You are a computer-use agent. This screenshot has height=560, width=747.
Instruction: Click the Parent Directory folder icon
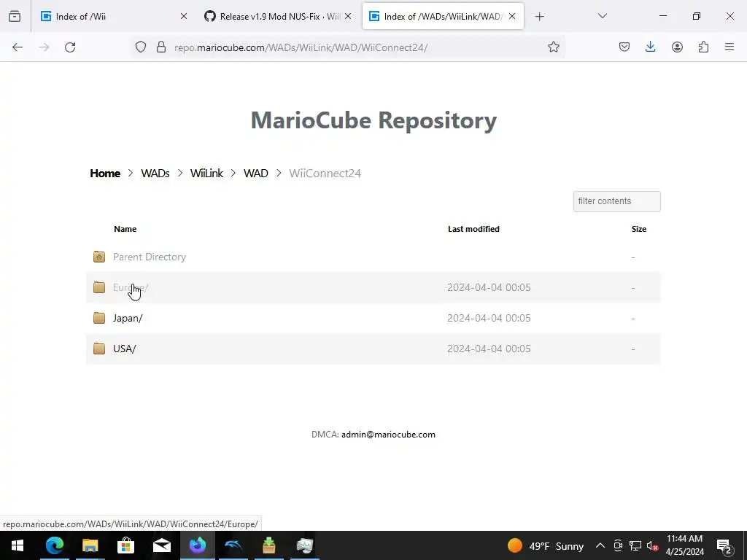99,257
